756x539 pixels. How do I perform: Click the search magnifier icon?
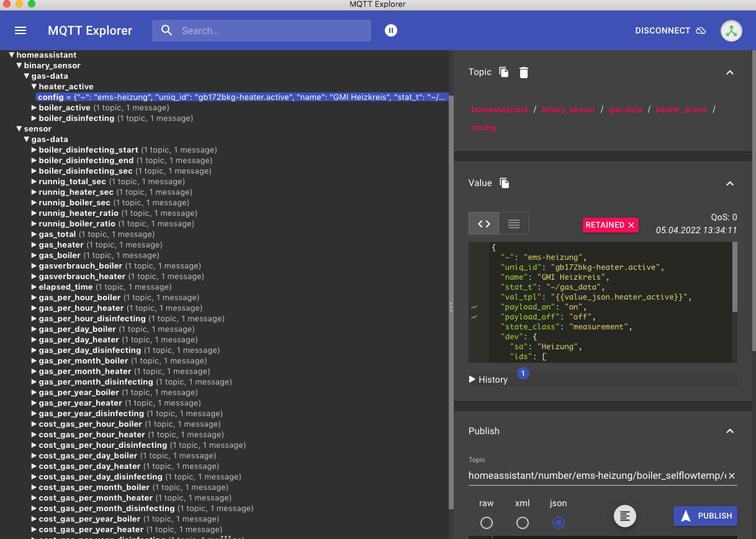166,30
